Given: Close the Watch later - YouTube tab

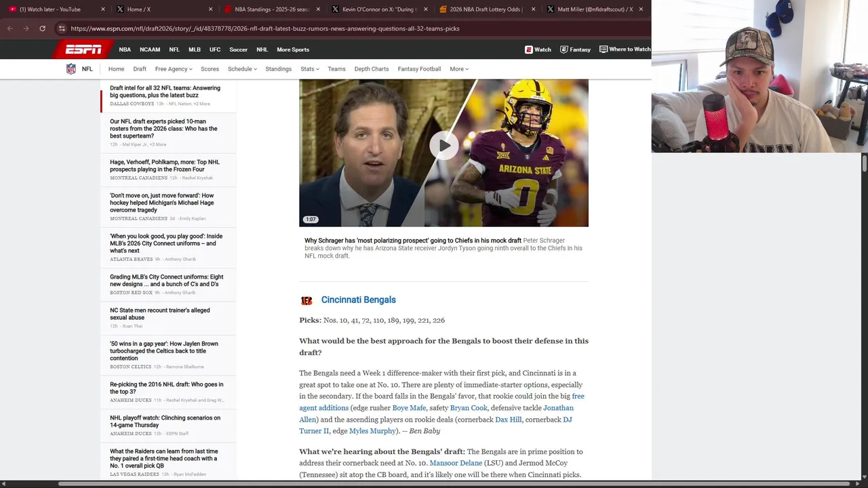Looking at the screenshot, I should (103, 9).
